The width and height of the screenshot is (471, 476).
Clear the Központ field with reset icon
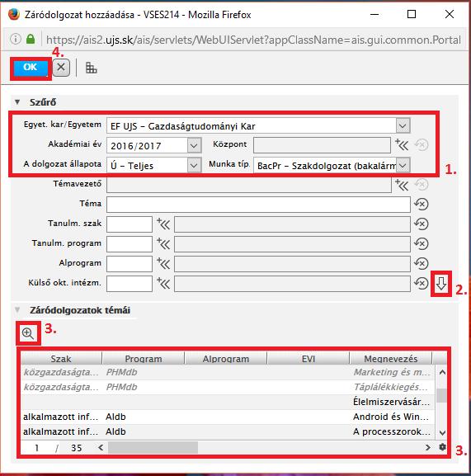422,145
